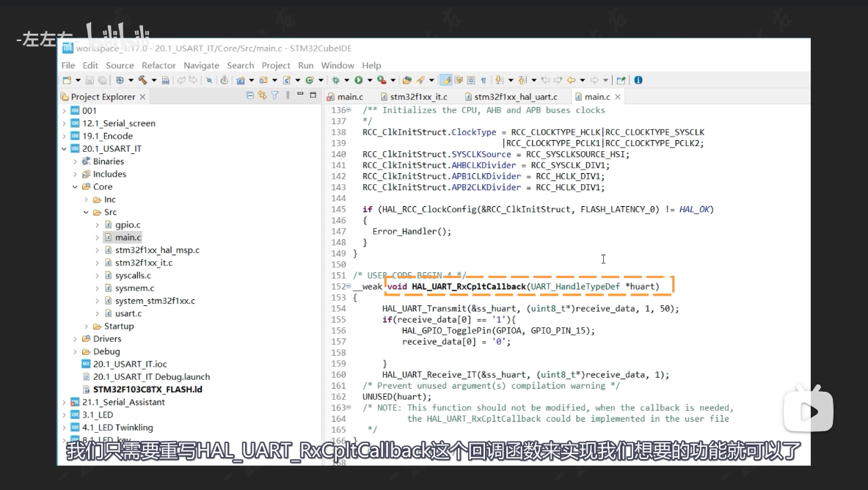Close the active main.c editor tab
This screenshot has height=490, width=868.
(x=618, y=97)
